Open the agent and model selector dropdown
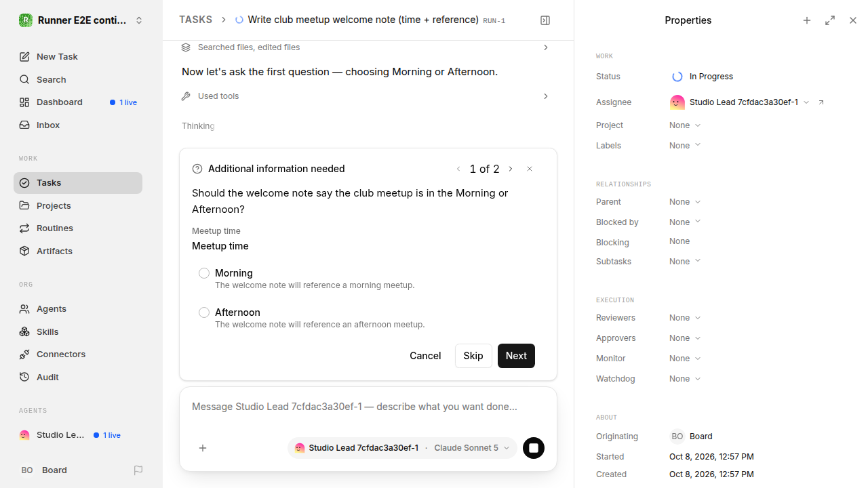Image resolution: width=868 pixels, height=488 pixels. [402, 448]
